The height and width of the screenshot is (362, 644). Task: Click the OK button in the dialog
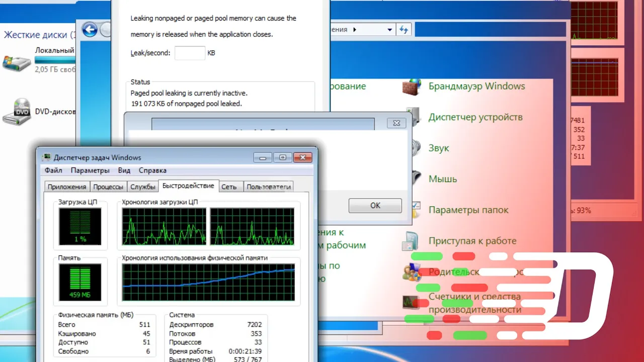click(x=375, y=206)
